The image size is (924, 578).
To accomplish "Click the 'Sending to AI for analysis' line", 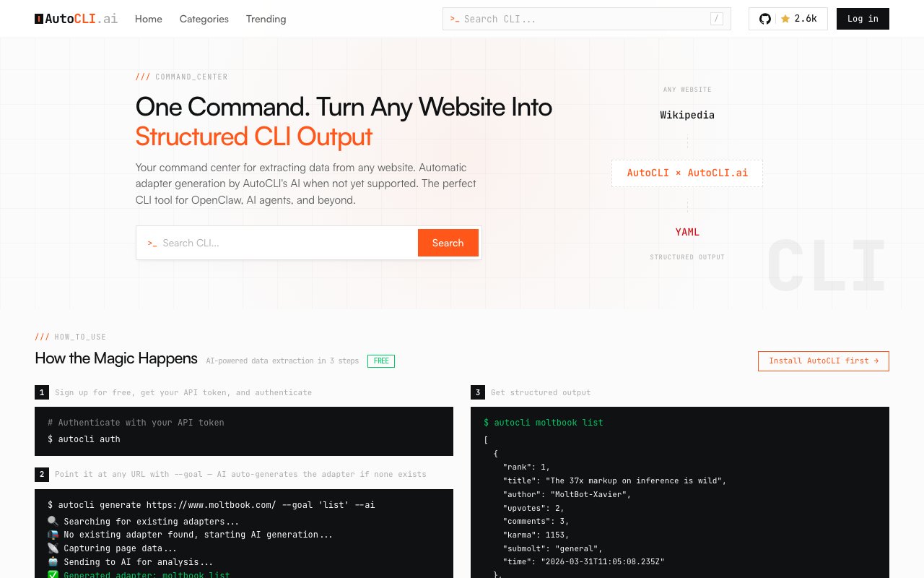I will 131,562.
